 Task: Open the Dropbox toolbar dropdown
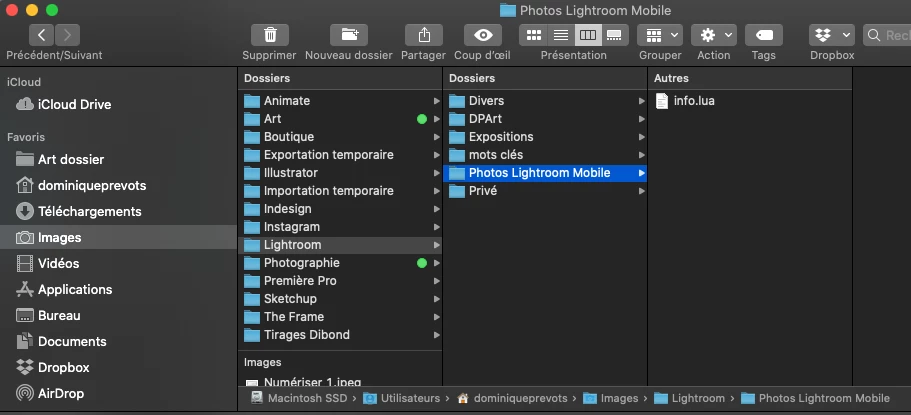pos(832,35)
